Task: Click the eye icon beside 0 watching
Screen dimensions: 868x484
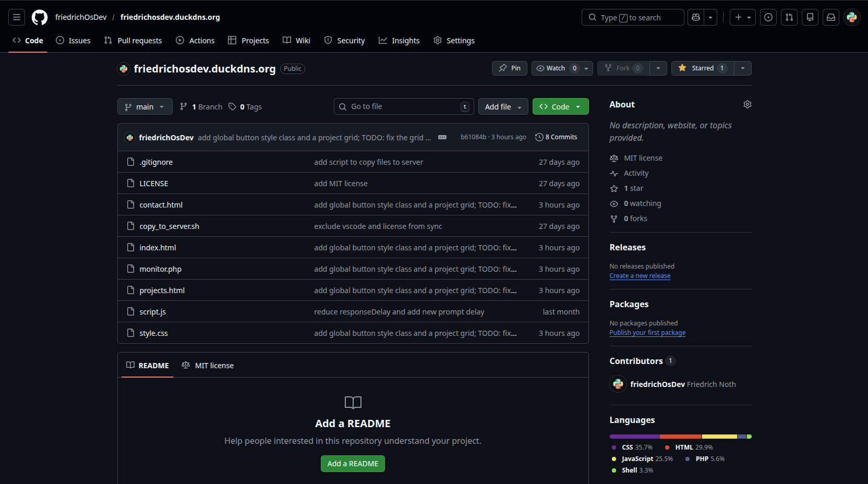Action: 614,203
